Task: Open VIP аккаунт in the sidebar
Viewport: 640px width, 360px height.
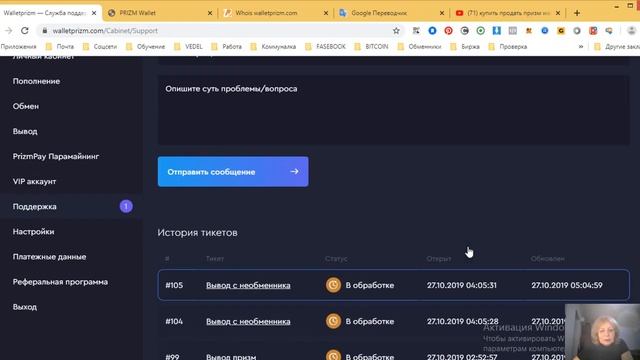Action: click(x=34, y=181)
